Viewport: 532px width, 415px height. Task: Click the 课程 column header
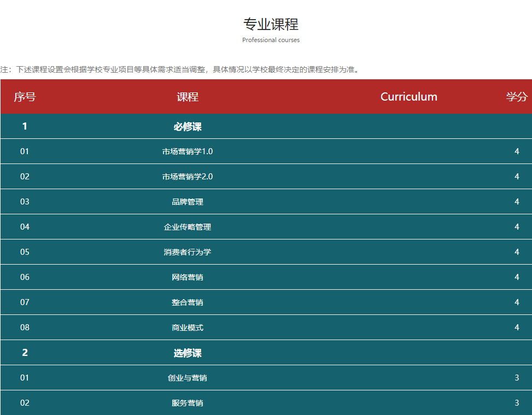[188, 97]
